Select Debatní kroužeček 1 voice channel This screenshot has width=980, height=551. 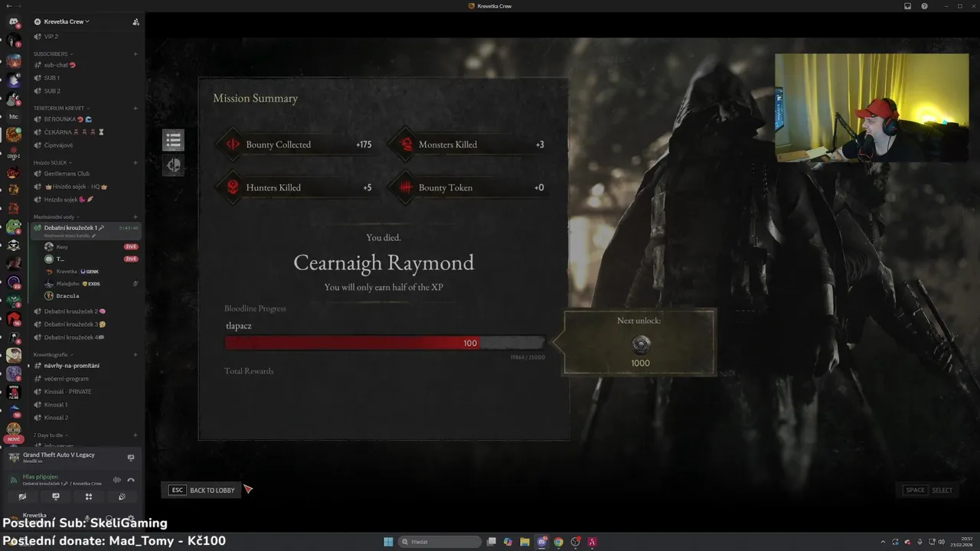86,230
